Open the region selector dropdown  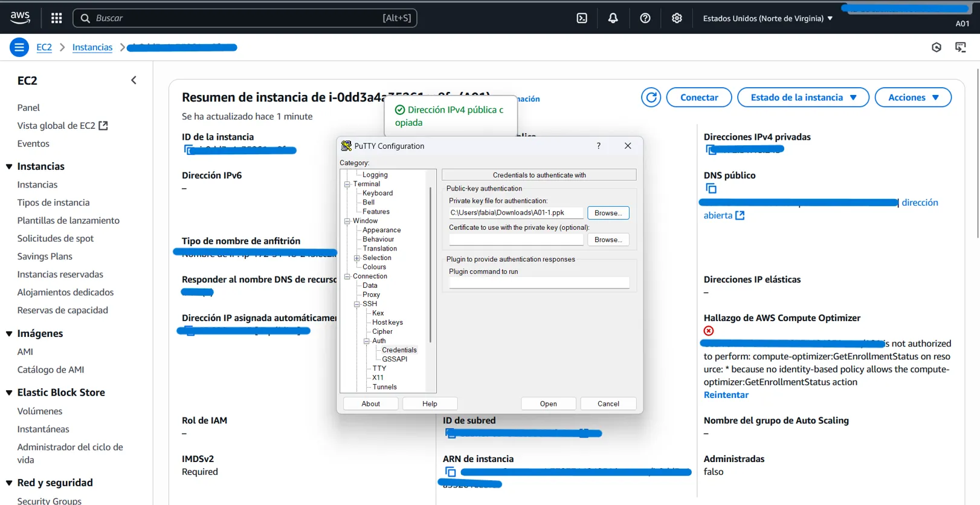[x=767, y=18]
